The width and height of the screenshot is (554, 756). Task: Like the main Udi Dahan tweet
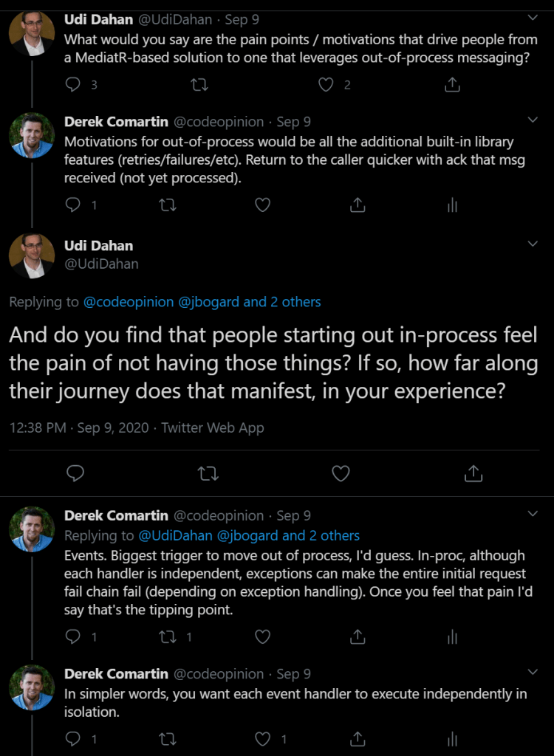coord(341,473)
